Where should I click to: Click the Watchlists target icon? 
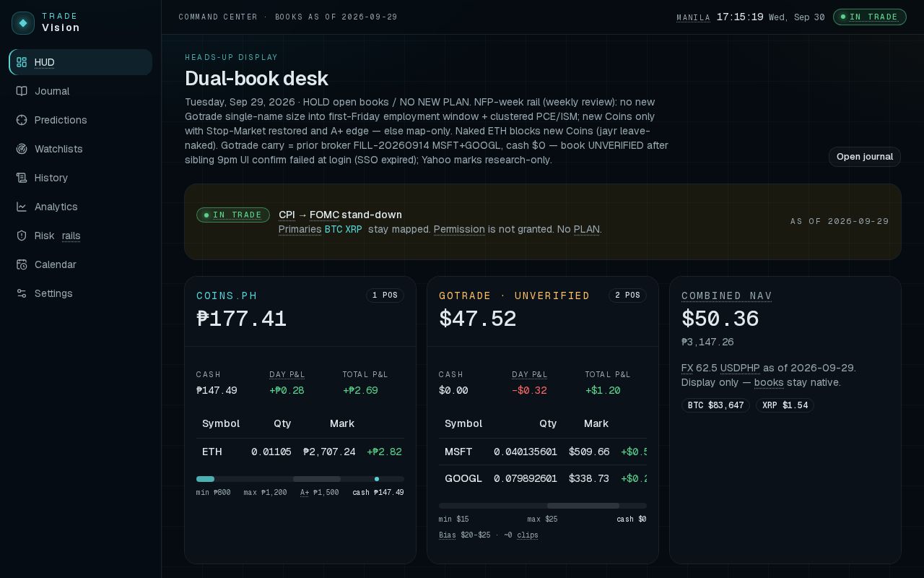22,149
